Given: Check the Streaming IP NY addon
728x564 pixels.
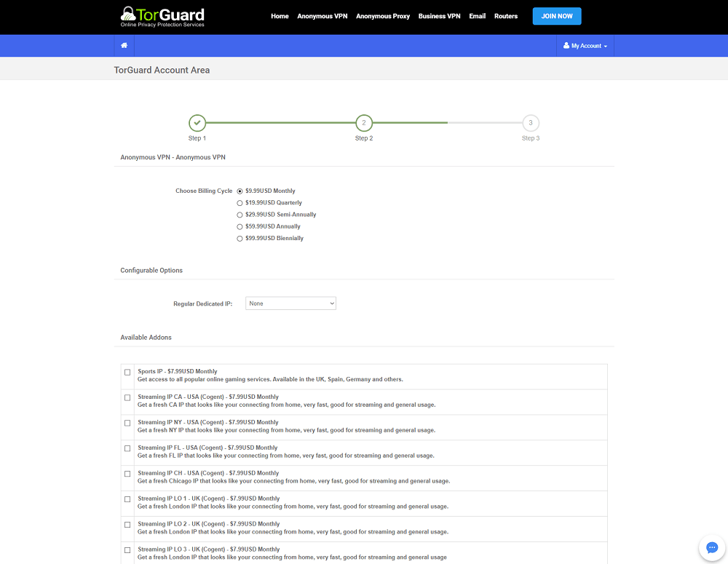Looking at the screenshot, I should click(x=127, y=424).
